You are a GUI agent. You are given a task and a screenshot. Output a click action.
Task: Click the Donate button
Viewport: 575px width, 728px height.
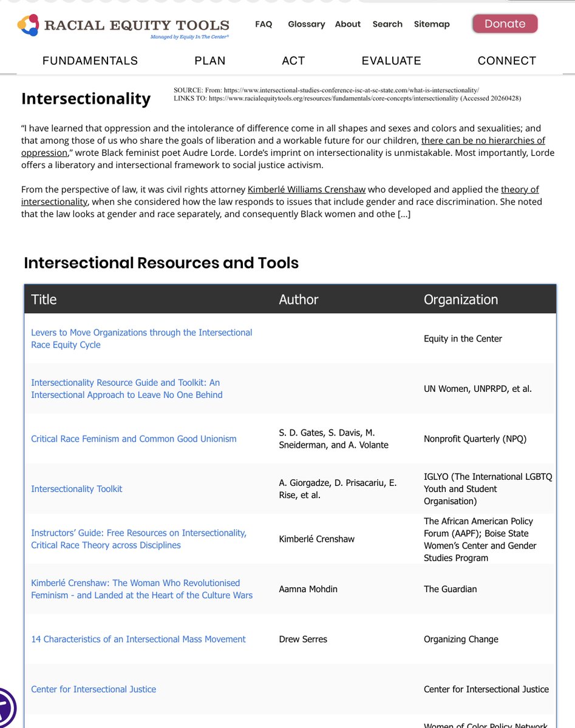(505, 24)
